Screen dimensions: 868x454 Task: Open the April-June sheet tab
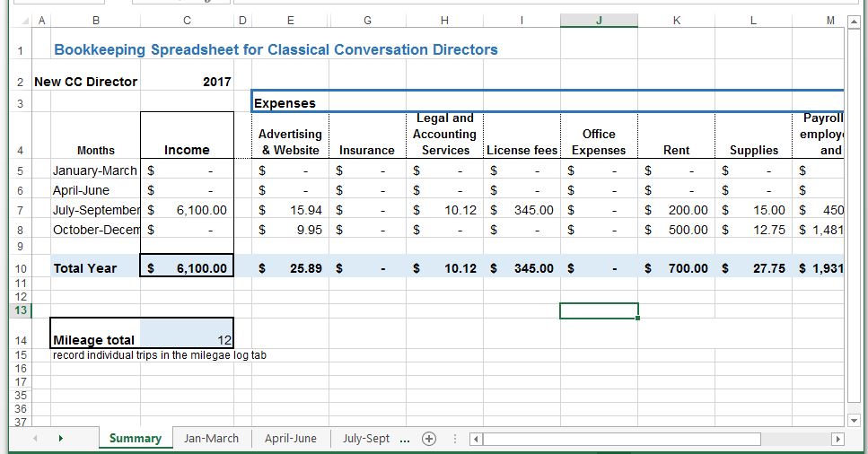291,439
